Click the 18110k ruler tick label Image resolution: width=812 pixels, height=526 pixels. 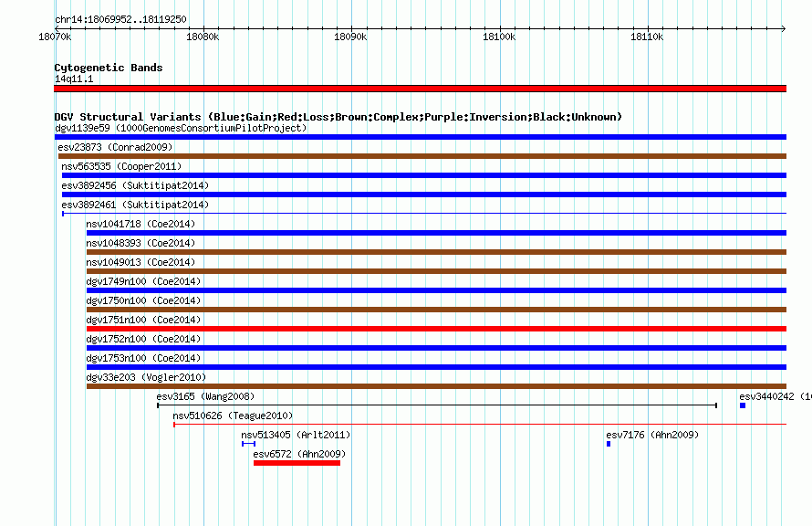647,37
